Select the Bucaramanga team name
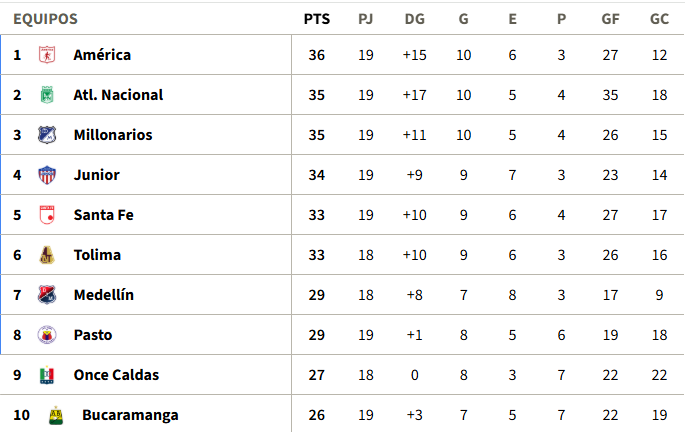This screenshot has width=685, height=432. 130,415
